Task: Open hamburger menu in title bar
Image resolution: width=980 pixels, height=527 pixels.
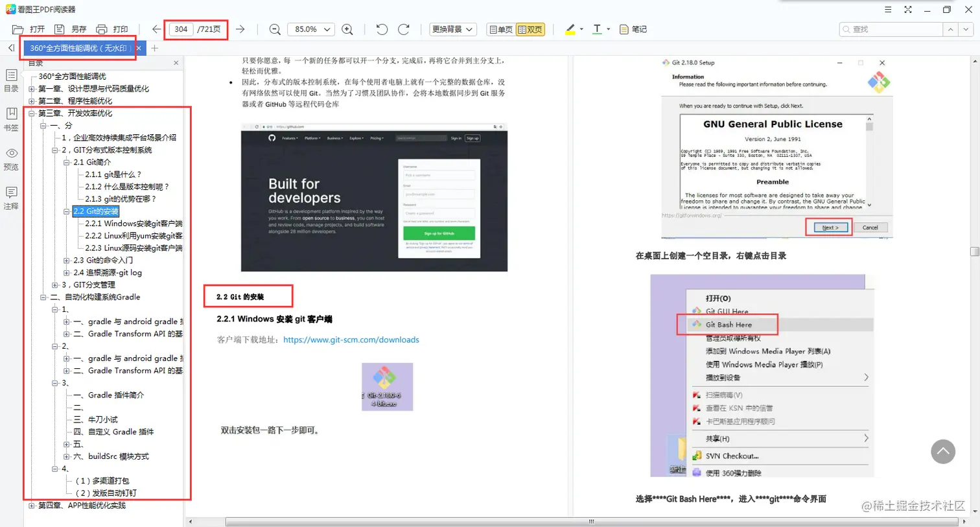Action: coord(888,9)
